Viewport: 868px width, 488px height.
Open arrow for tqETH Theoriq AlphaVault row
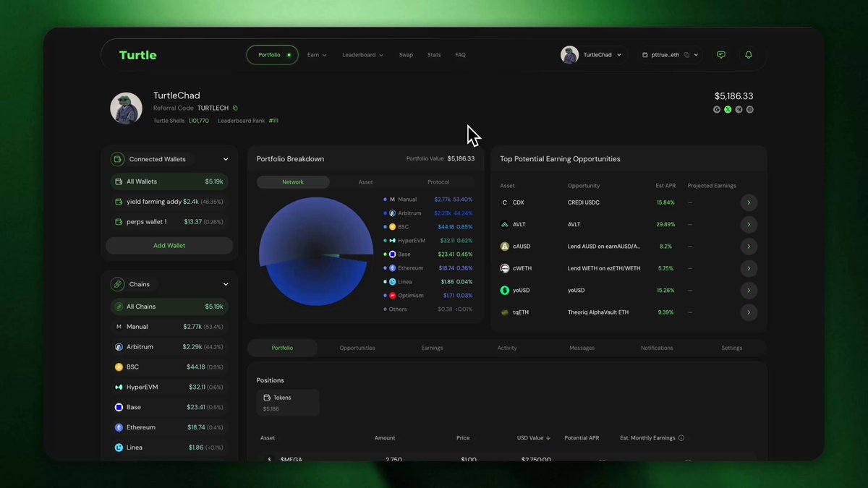coord(749,312)
